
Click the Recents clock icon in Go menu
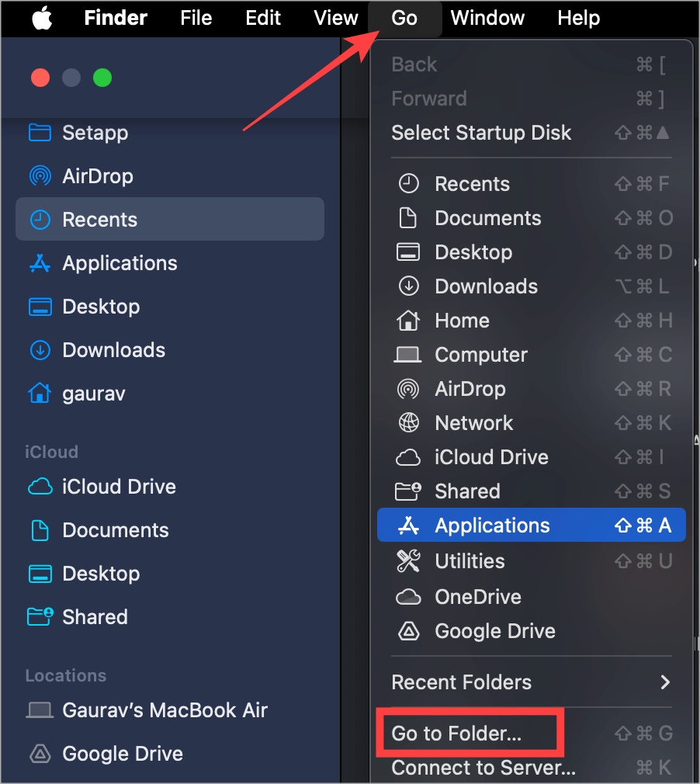tap(408, 183)
